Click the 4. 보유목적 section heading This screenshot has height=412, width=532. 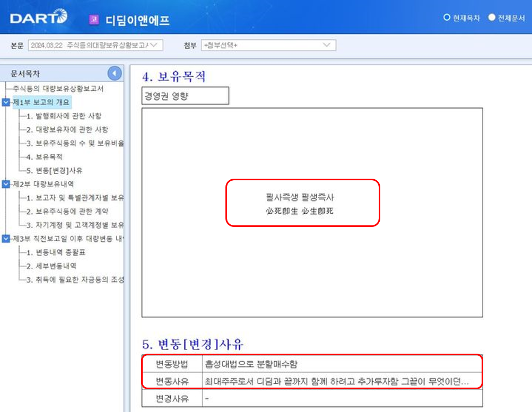(174, 77)
